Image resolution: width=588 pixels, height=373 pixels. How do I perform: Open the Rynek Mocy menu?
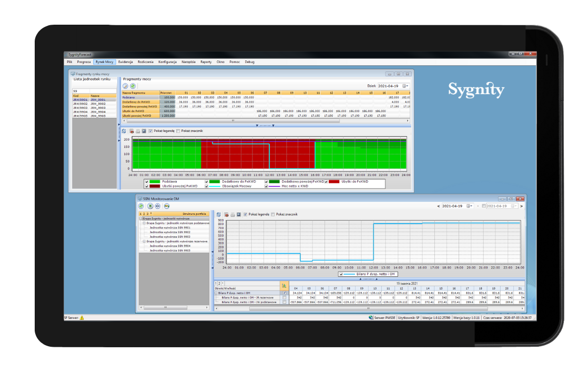(104, 62)
